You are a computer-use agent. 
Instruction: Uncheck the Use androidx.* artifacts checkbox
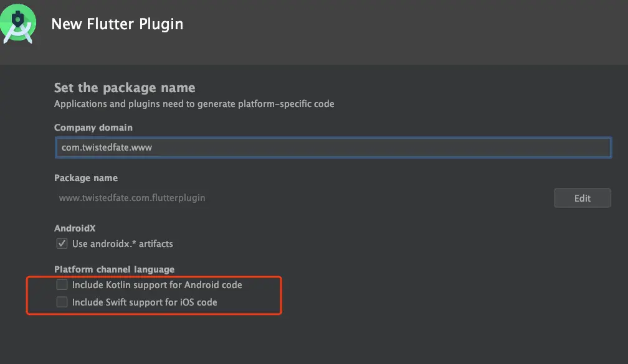pyautogui.click(x=62, y=244)
